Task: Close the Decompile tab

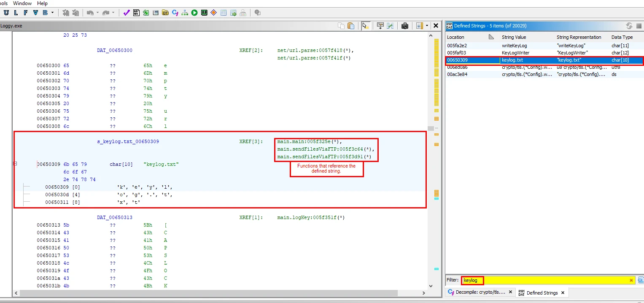Action: click(x=510, y=292)
